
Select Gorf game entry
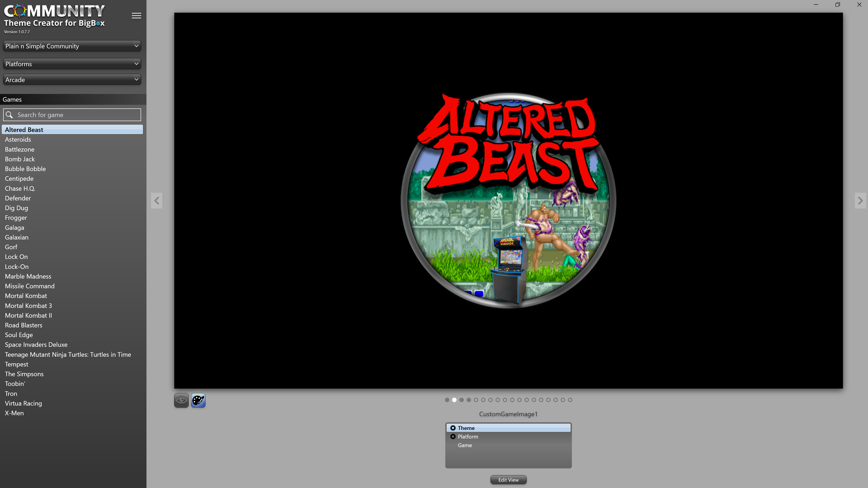[72, 247]
